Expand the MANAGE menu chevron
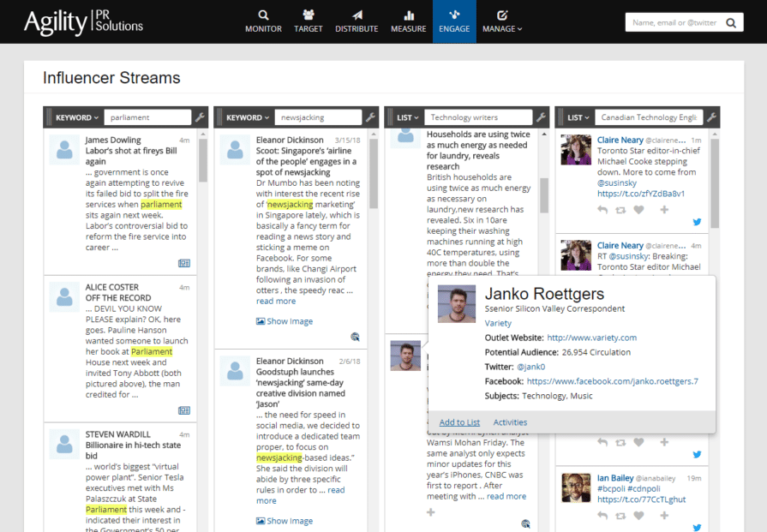 click(x=521, y=28)
